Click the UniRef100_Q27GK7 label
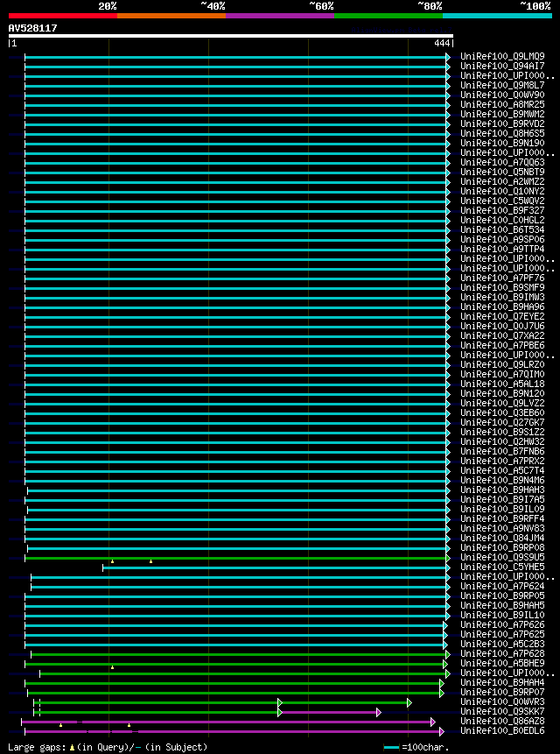Screen dimensions: 560x754 click(502, 423)
